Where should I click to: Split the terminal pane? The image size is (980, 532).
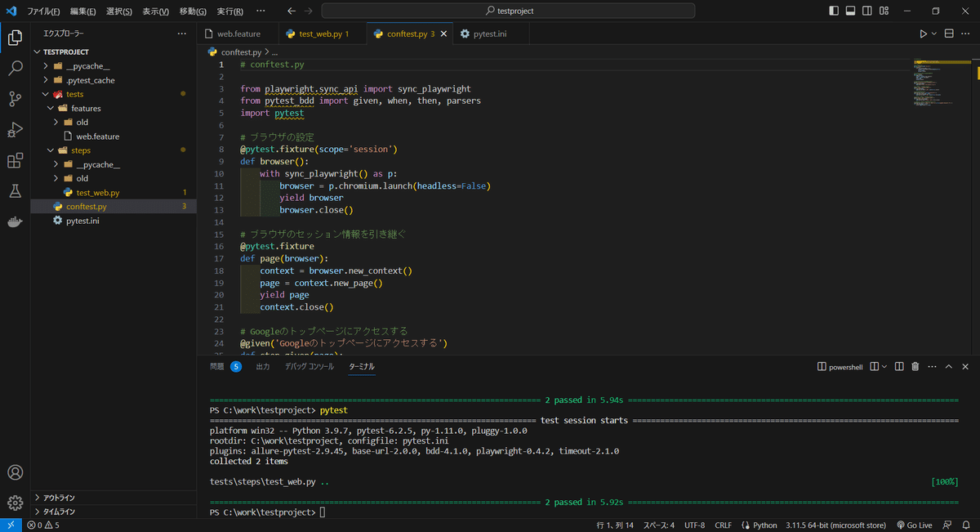coord(898,366)
